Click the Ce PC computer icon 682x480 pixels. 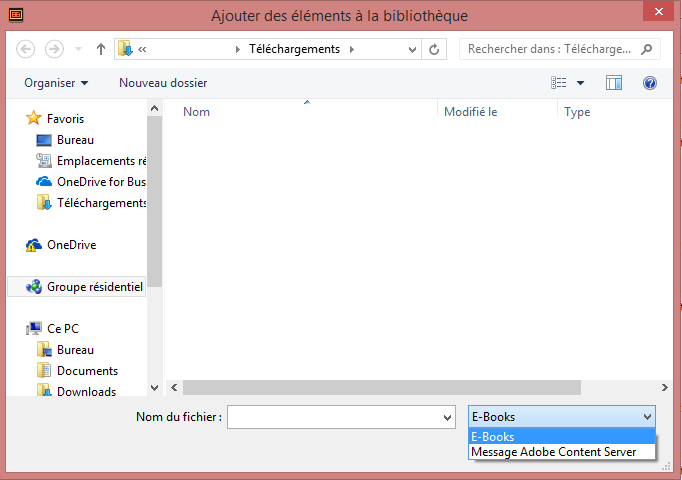[33, 329]
